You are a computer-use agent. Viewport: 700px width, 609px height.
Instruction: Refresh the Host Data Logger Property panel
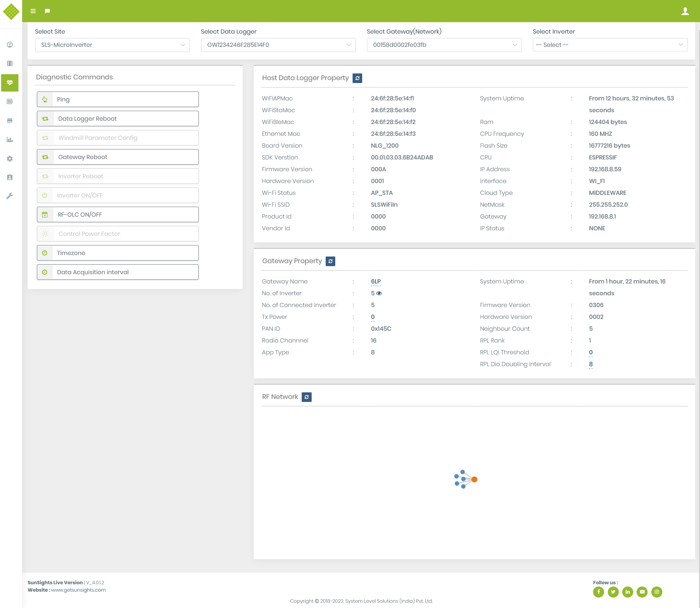coord(357,78)
